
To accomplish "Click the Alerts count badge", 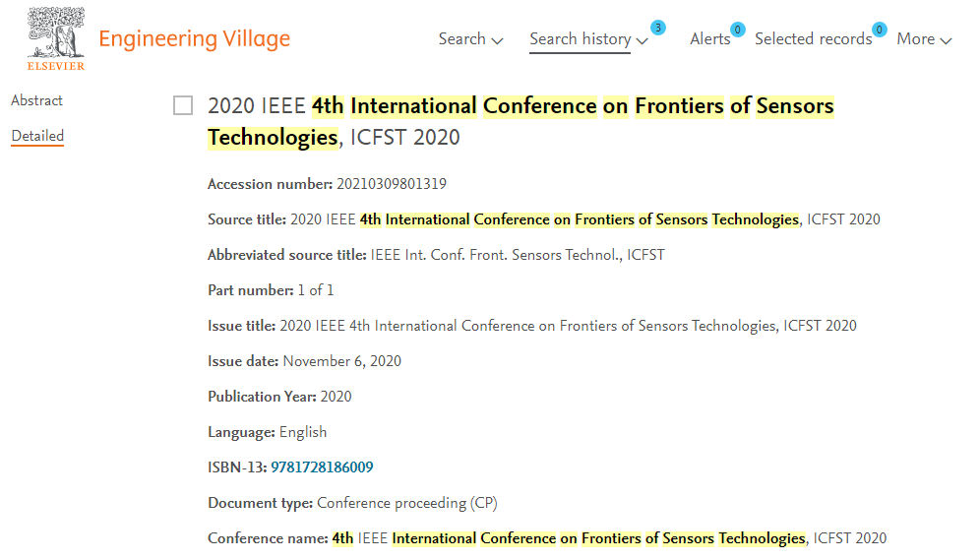I will click(738, 30).
